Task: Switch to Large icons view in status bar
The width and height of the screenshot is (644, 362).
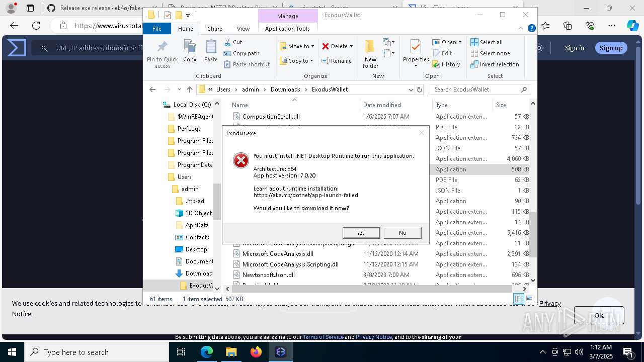Action: click(x=529, y=299)
